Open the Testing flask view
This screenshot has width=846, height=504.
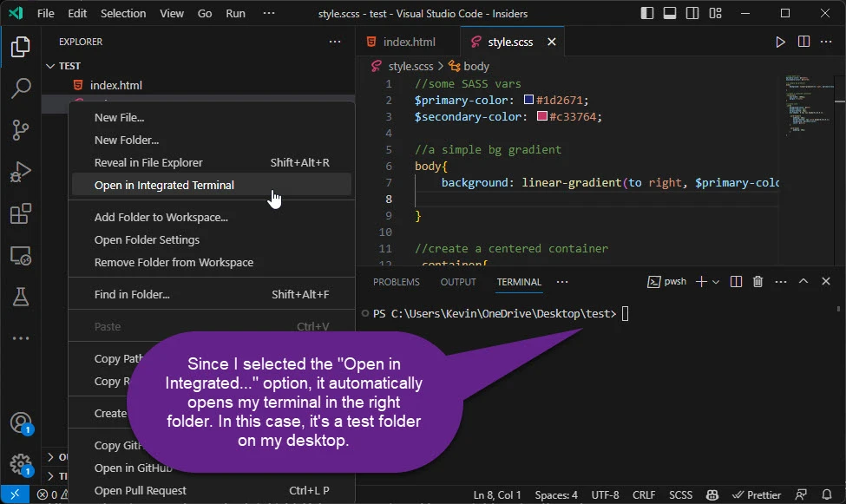coord(21,298)
